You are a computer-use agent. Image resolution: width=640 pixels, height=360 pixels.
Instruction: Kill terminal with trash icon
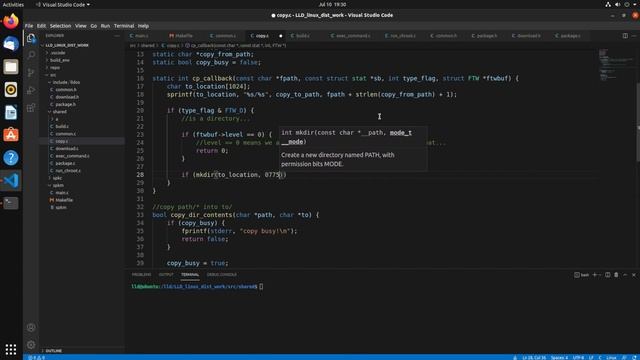point(616,275)
